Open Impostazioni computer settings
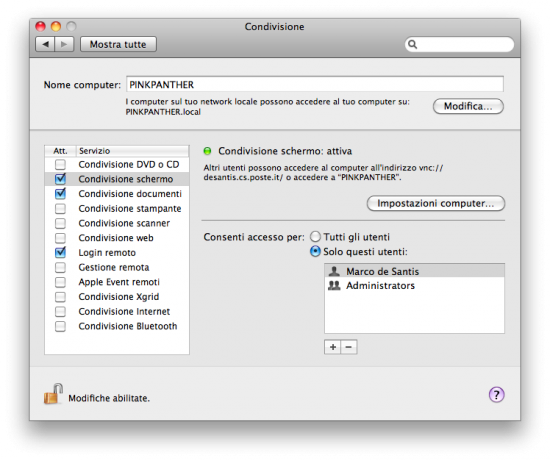Viewport: 550px width, 461px height. (x=436, y=203)
